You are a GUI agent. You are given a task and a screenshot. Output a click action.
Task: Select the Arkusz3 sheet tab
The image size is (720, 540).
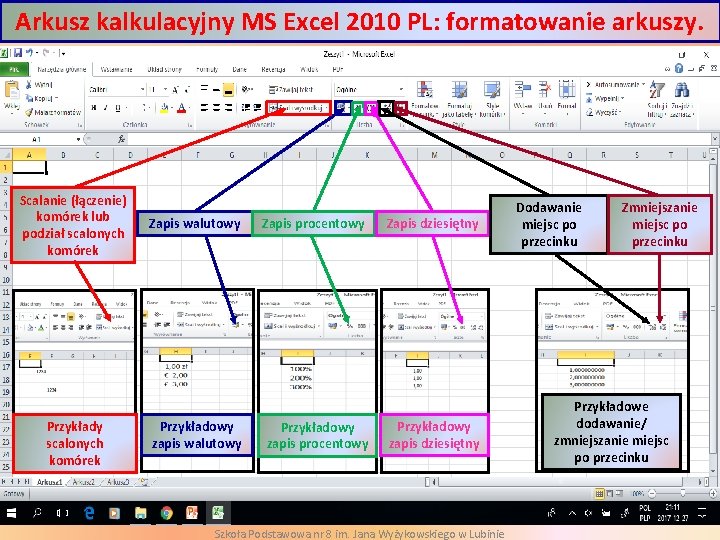click(x=118, y=482)
